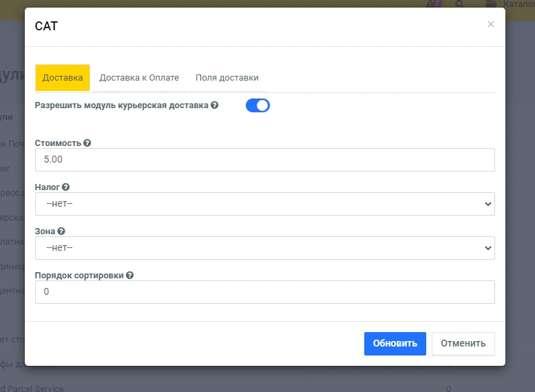The height and width of the screenshot is (392, 535).
Task: Click the Стоимость help question icon
Action: point(87,143)
